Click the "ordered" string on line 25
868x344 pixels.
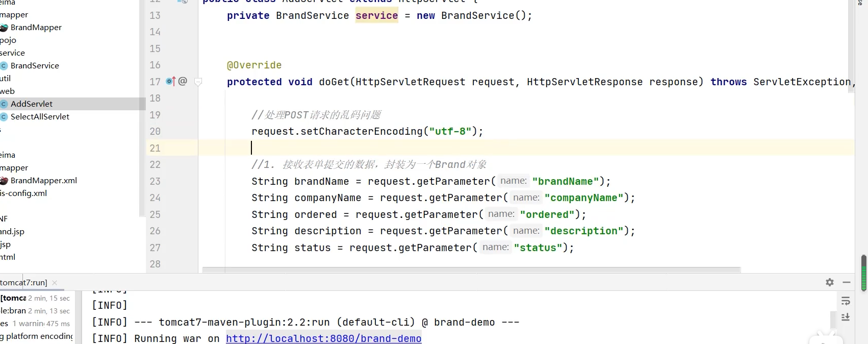pyautogui.click(x=547, y=214)
